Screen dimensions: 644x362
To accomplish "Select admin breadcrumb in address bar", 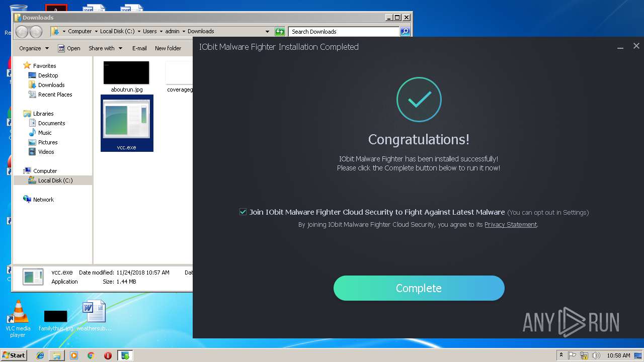I will click(x=173, y=31).
